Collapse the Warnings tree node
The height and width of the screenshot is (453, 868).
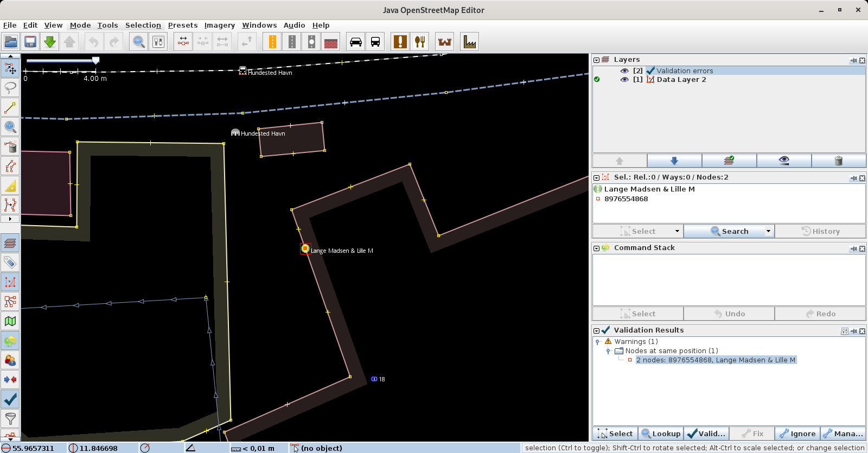pos(598,342)
